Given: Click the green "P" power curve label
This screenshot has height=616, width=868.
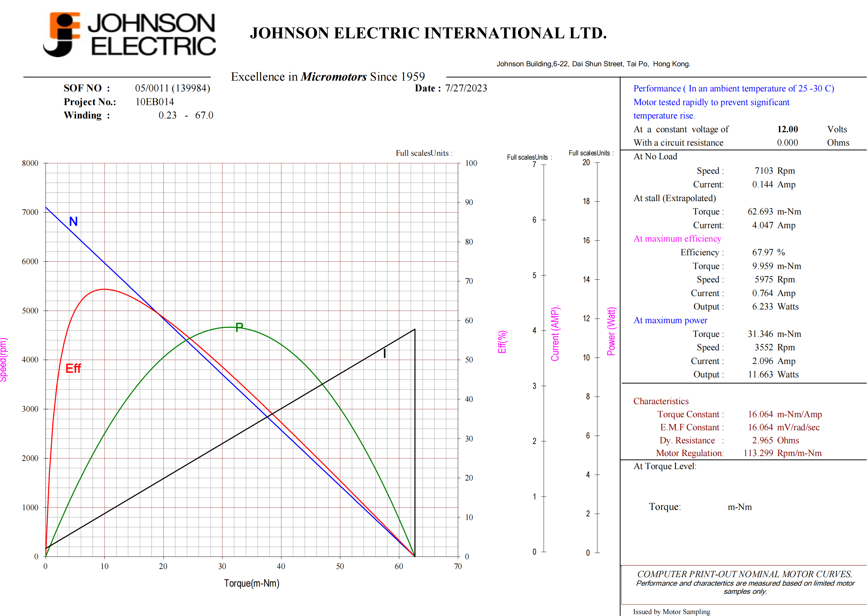Looking at the screenshot, I should click(x=239, y=327).
